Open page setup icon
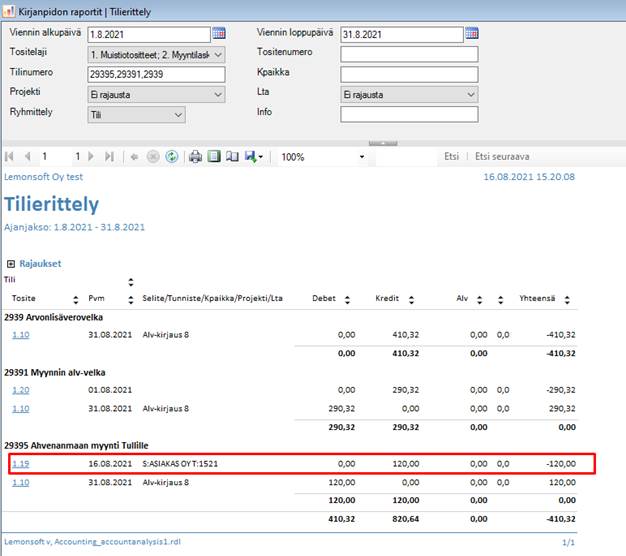 tap(232, 157)
